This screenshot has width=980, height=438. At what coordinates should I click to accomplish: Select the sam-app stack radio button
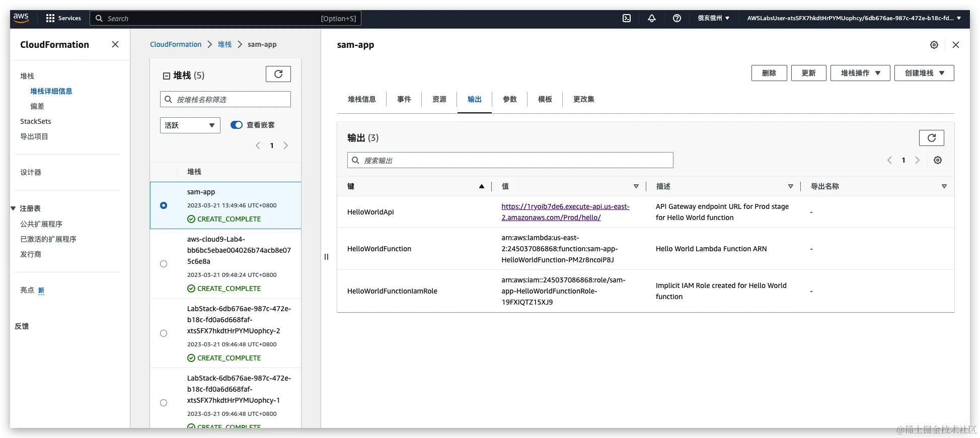coord(164,205)
